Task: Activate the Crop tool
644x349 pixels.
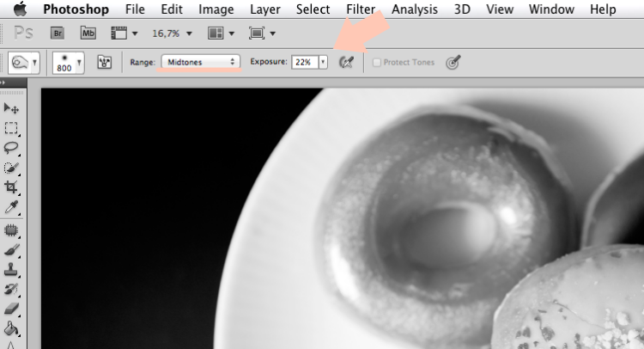Action: click(11, 187)
